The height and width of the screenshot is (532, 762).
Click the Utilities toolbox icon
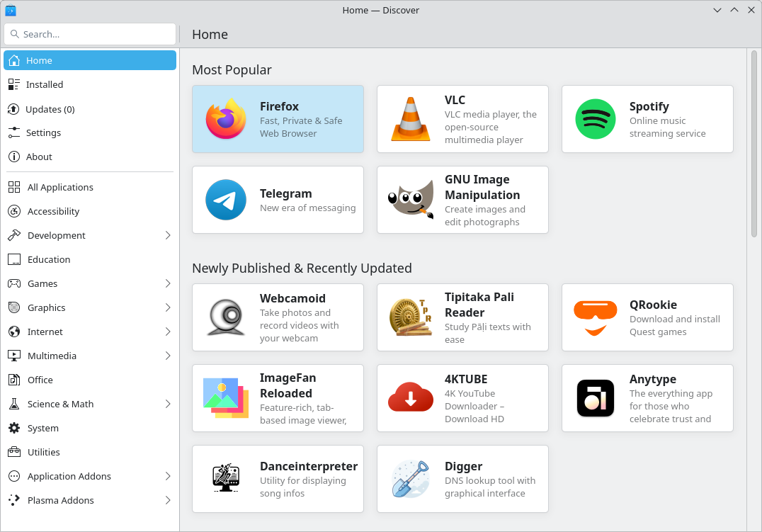(x=14, y=452)
